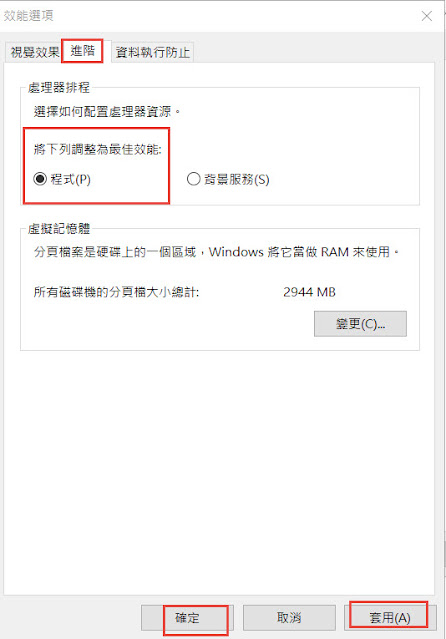Switch to the 資料執行防止 tab
446x639 pixels.
click(x=152, y=52)
